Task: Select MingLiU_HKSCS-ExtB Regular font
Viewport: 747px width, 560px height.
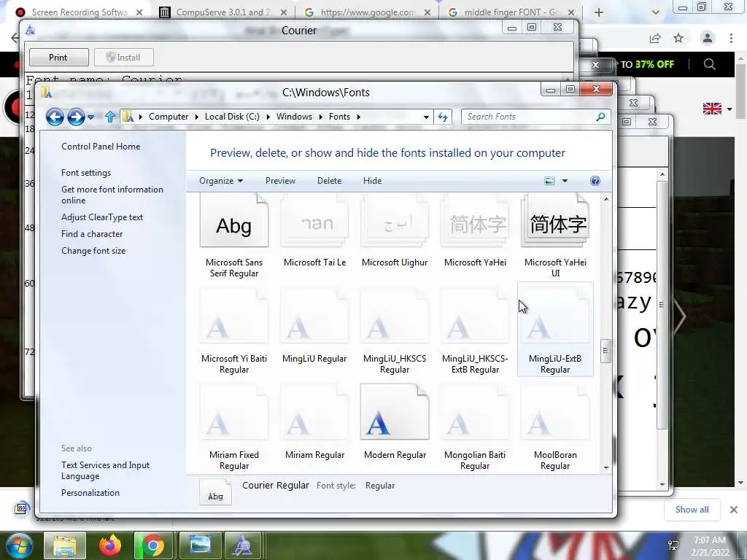Action: (x=475, y=330)
